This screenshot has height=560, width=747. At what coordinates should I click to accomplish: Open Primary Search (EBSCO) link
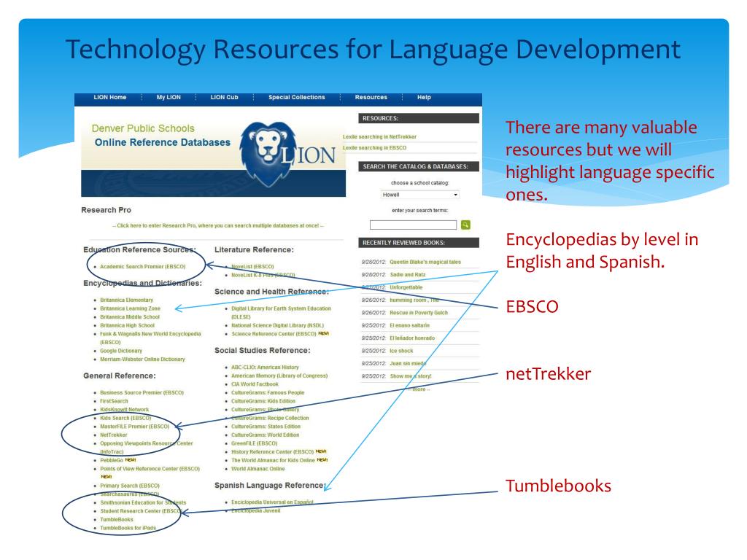click(130, 486)
